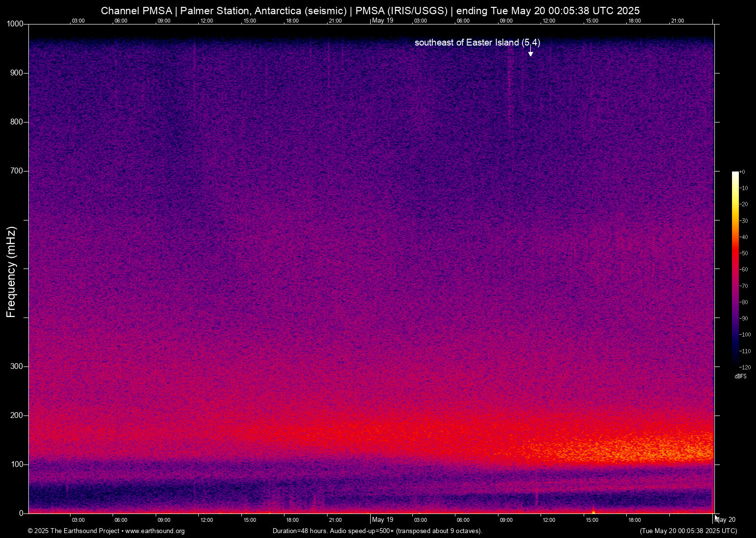Click the 900 mHz frequency tick label
This screenshot has width=756, height=538.
(x=17, y=73)
